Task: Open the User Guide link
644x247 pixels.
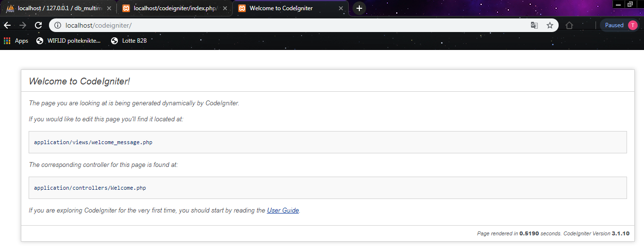Action: (283, 211)
